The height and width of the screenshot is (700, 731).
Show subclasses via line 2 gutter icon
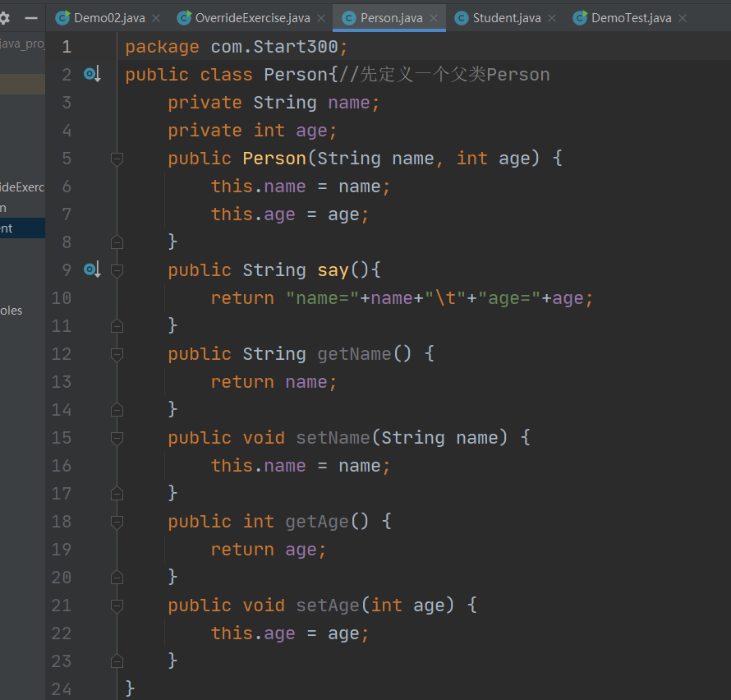pos(92,74)
